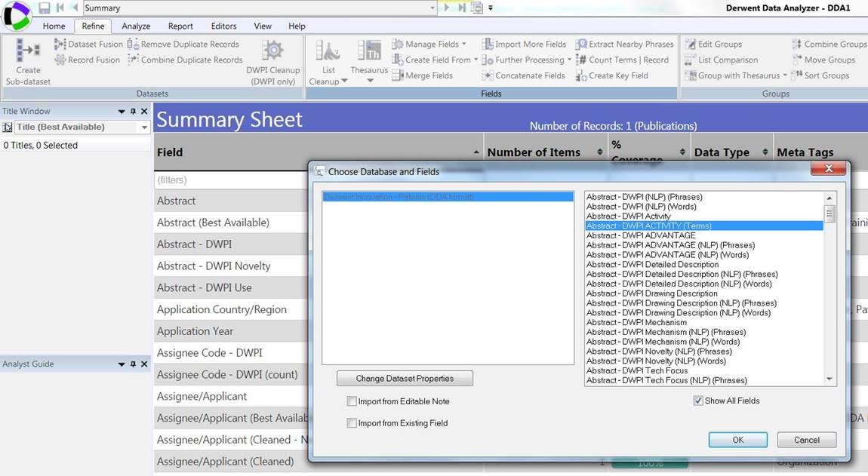The height and width of the screenshot is (476, 868).
Task: Select the Dataset Fusion tool
Action: click(88, 44)
